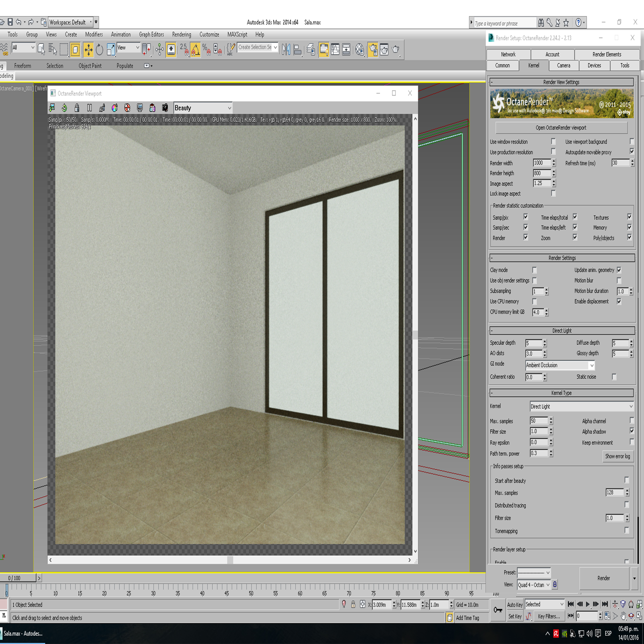Screen dimensions: 644x644
Task: Click the Select and Move tool
Action: (88, 50)
